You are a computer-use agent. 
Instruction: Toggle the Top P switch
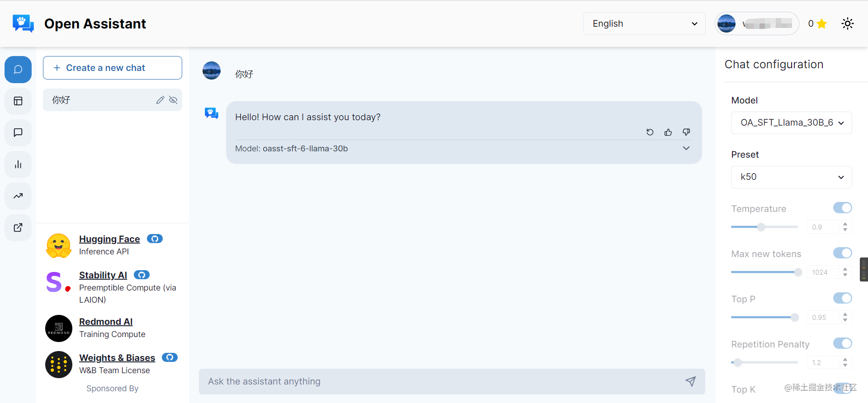843,298
